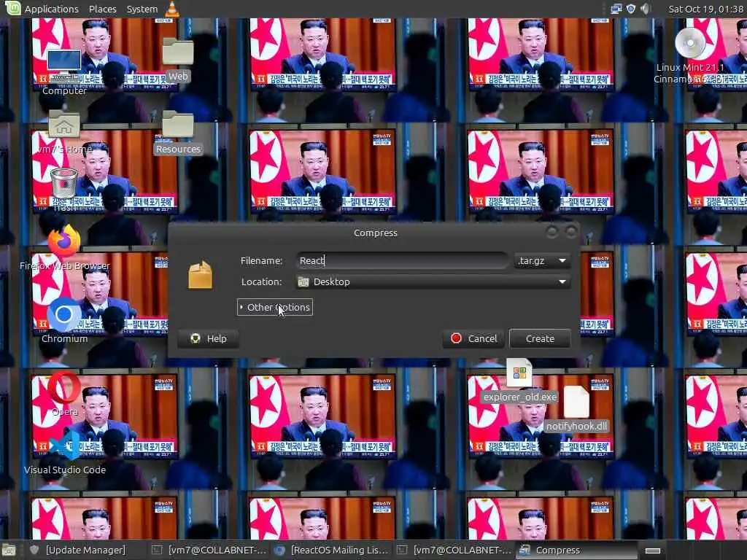
Task: Open the Applications menu
Action: tap(52, 9)
